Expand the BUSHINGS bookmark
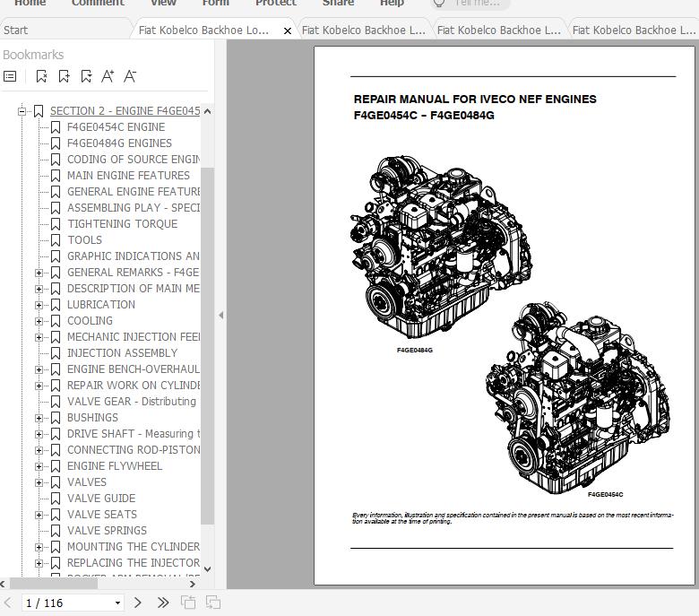Image resolution: width=699 pixels, height=616 pixels. pyautogui.click(x=39, y=418)
